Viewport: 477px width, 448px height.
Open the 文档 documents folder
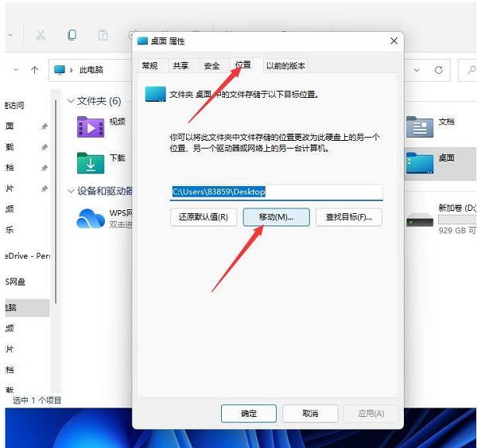pos(420,127)
